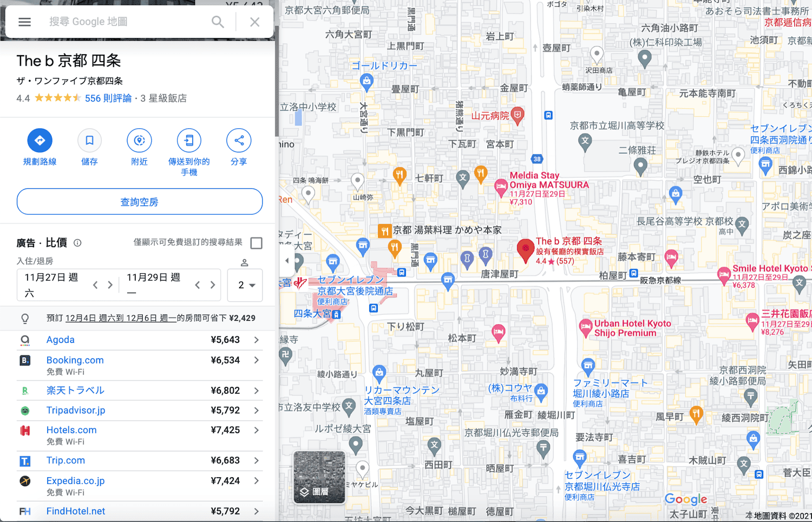The width and height of the screenshot is (812, 522).
Task: Click the Meldia Stay Omiya MATSUURA hotel pin
Action: point(501,188)
